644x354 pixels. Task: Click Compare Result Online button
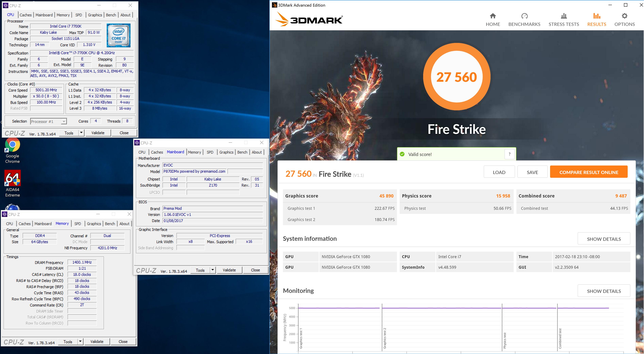click(x=589, y=172)
